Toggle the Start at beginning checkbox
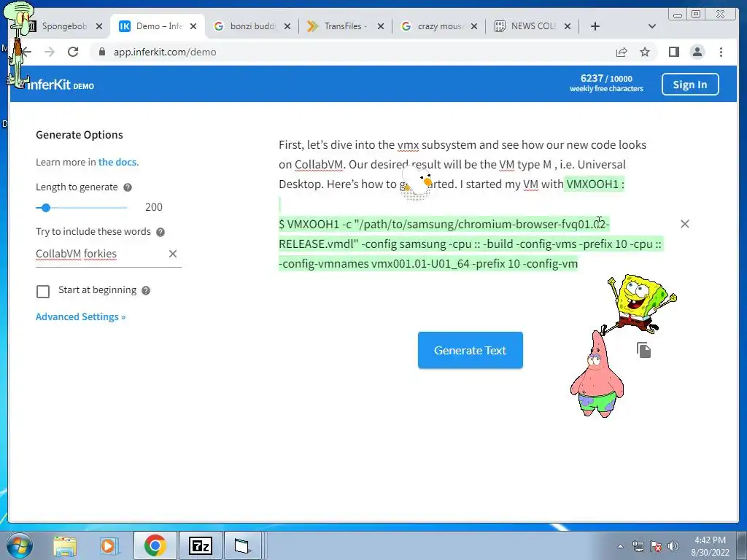The image size is (747, 560). 43,291
